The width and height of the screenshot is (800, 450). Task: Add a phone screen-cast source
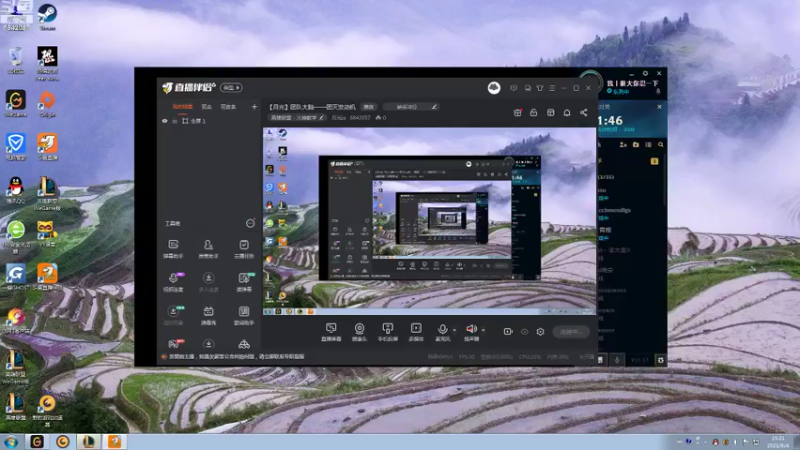(388, 332)
